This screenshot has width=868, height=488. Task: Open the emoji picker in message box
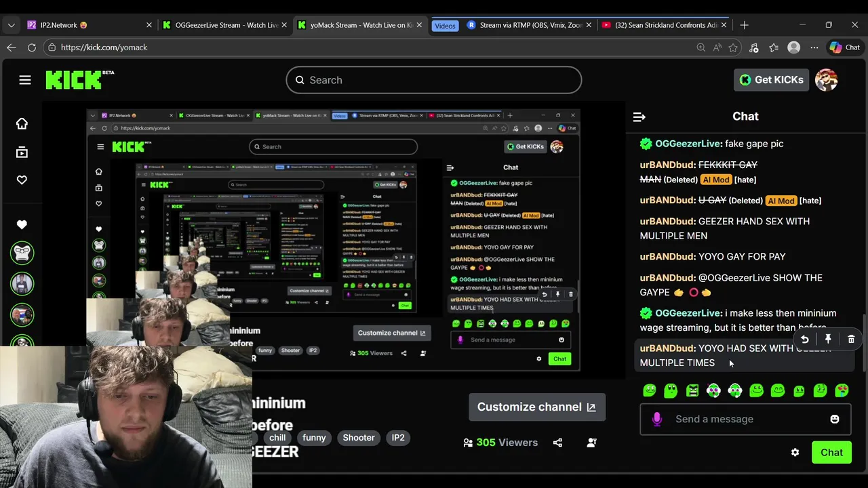(x=835, y=419)
